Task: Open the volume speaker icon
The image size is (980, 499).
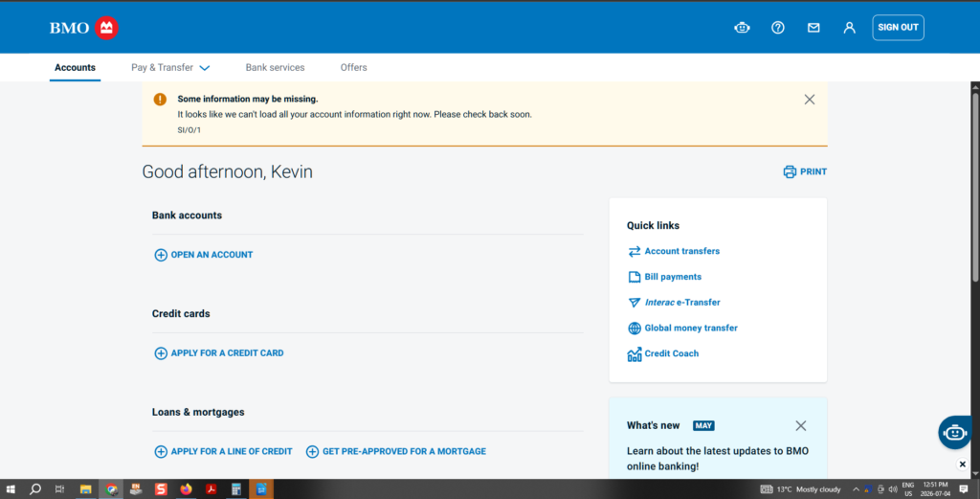Action: pos(893,489)
